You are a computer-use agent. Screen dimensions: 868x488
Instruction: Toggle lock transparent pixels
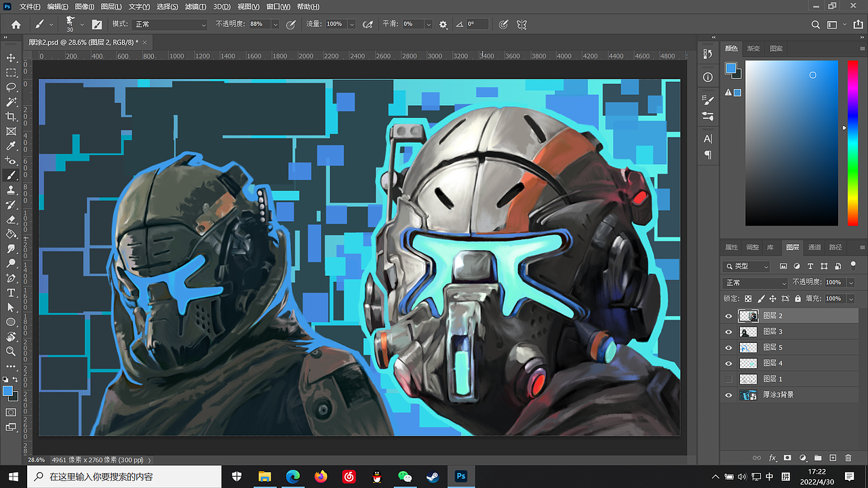pyautogui.click(x=749, y=298)
